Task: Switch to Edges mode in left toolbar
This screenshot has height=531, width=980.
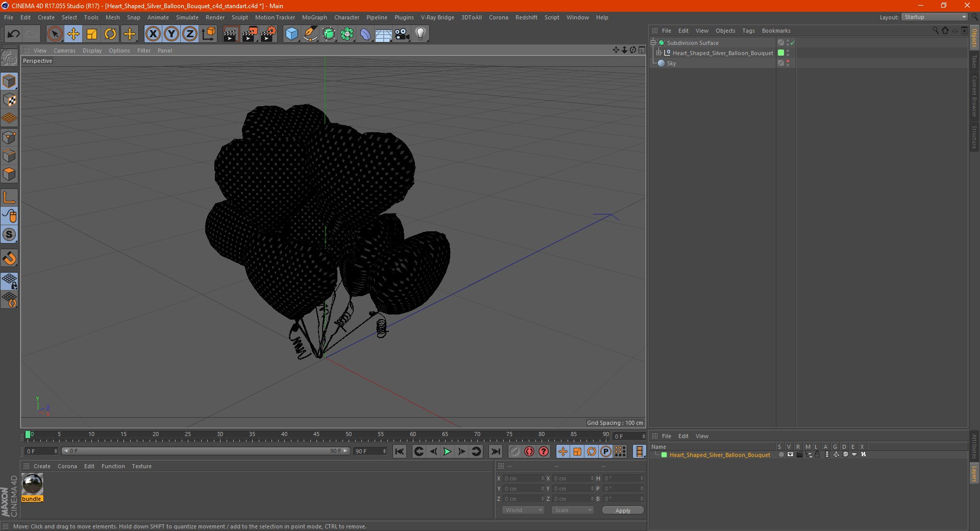Action: (9, 156)
